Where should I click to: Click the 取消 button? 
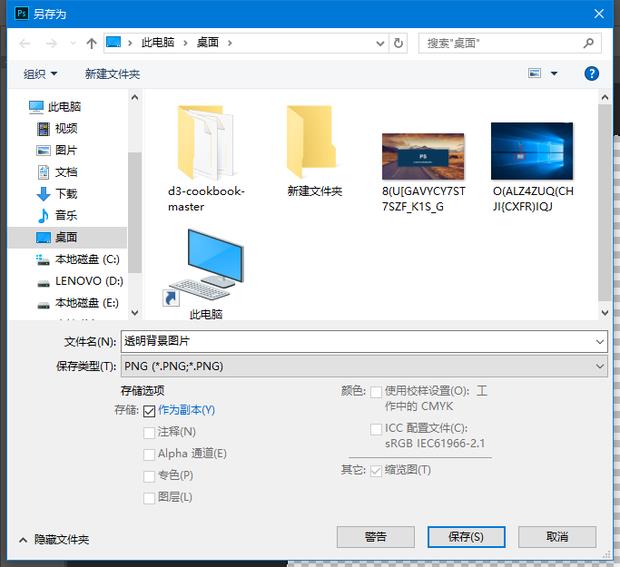tap(557, 537)
